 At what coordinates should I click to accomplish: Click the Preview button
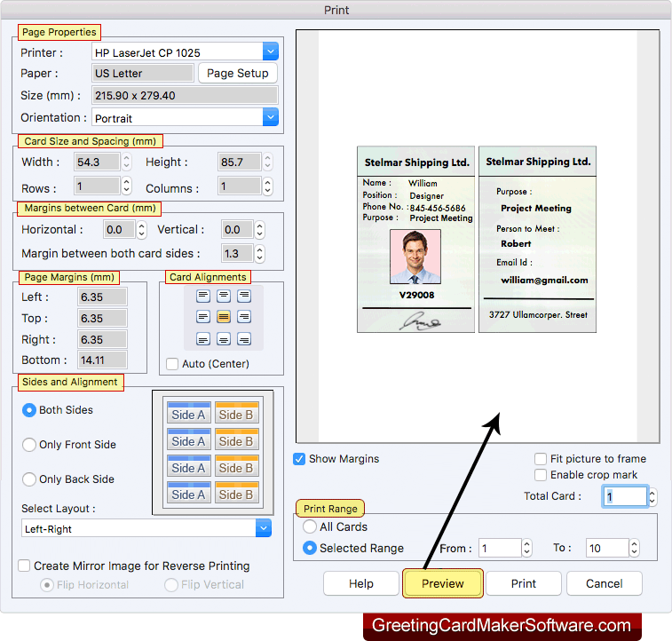pyautogui.click(x=443, y=583)
